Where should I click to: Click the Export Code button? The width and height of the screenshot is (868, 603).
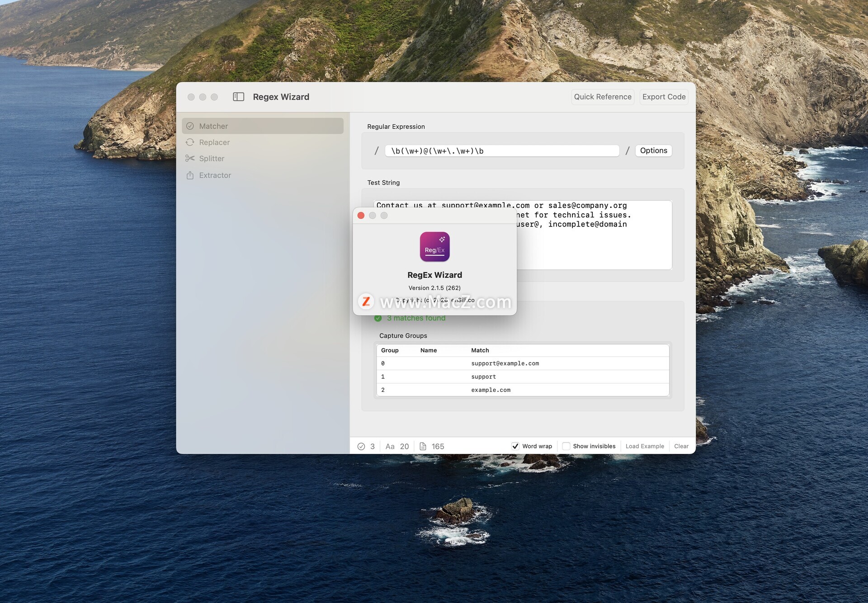click(664, 97)
